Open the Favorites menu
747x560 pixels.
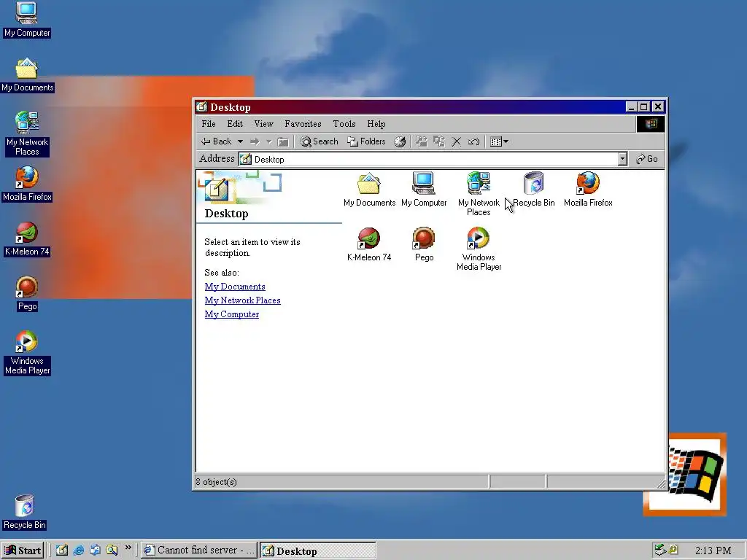tap(303, 124)
